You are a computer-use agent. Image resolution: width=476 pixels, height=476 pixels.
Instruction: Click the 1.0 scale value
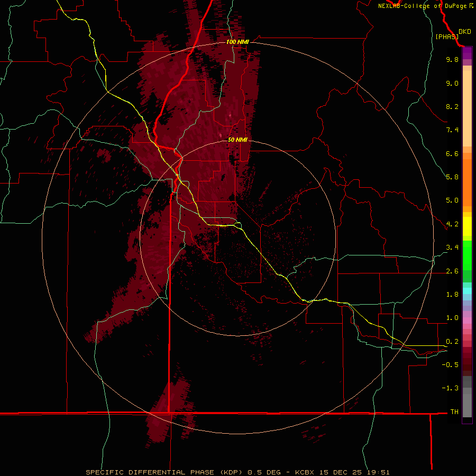tap(452, 318)
